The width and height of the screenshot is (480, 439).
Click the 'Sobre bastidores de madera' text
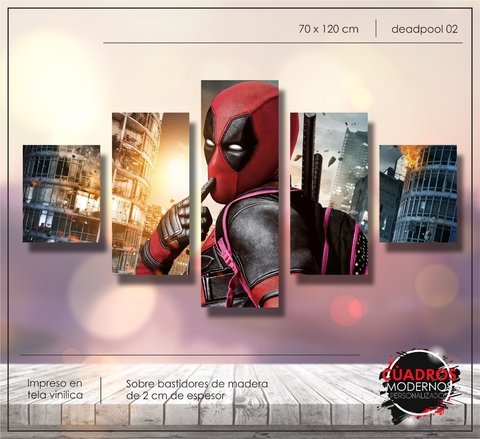tap(197, 384)
